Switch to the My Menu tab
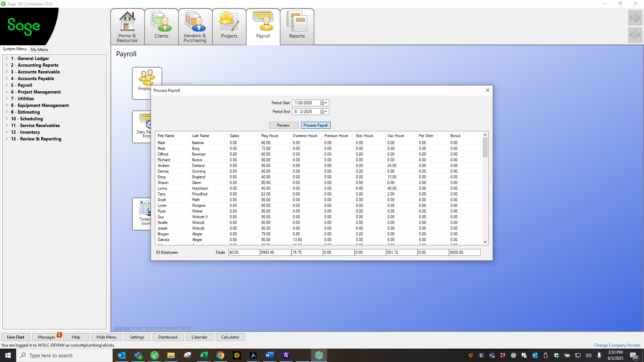Image resolution: width=644 pixels, height=362 pixels. coord(39,49)
